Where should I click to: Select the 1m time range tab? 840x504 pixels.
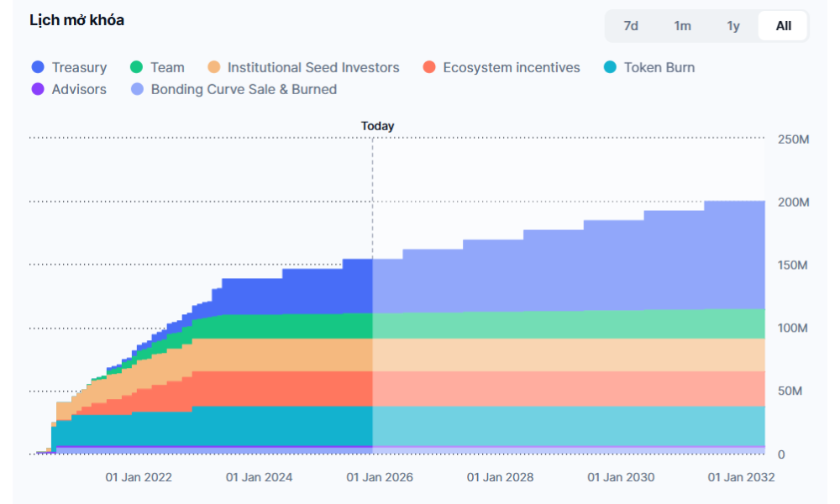tap(682, 26)
